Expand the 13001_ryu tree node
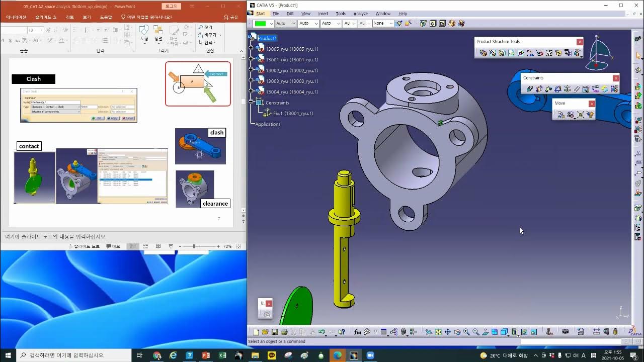 [251, 59]
